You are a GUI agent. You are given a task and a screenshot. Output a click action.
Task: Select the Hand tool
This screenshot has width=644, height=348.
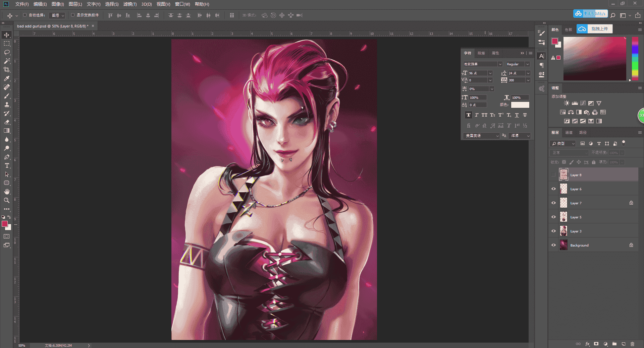coord(7,192)
